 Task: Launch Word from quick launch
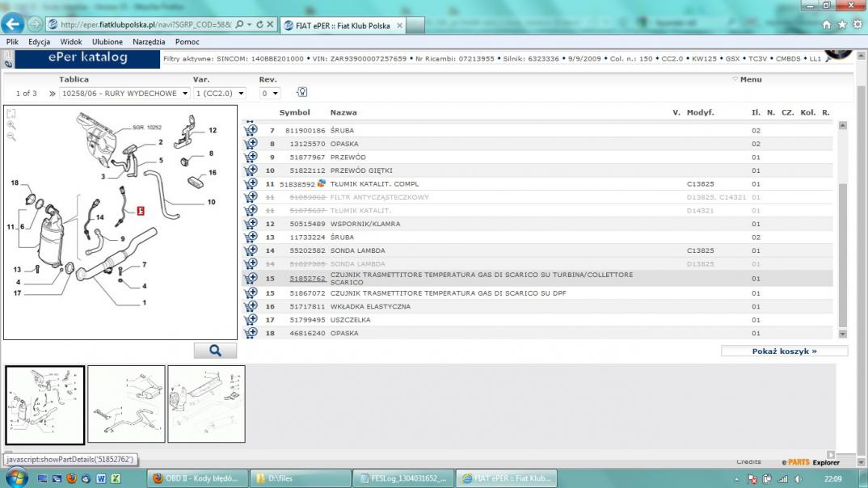(101, 478)
